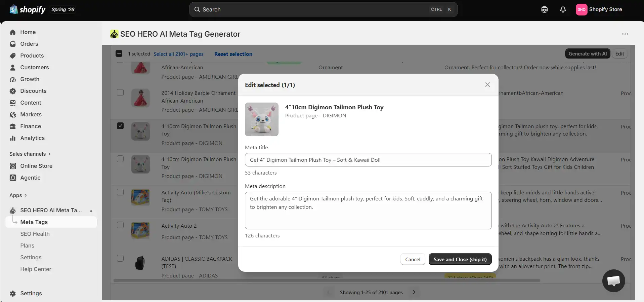Open the chat support bubble
This screenshot has height=302, width=644.
pos(613,281)
